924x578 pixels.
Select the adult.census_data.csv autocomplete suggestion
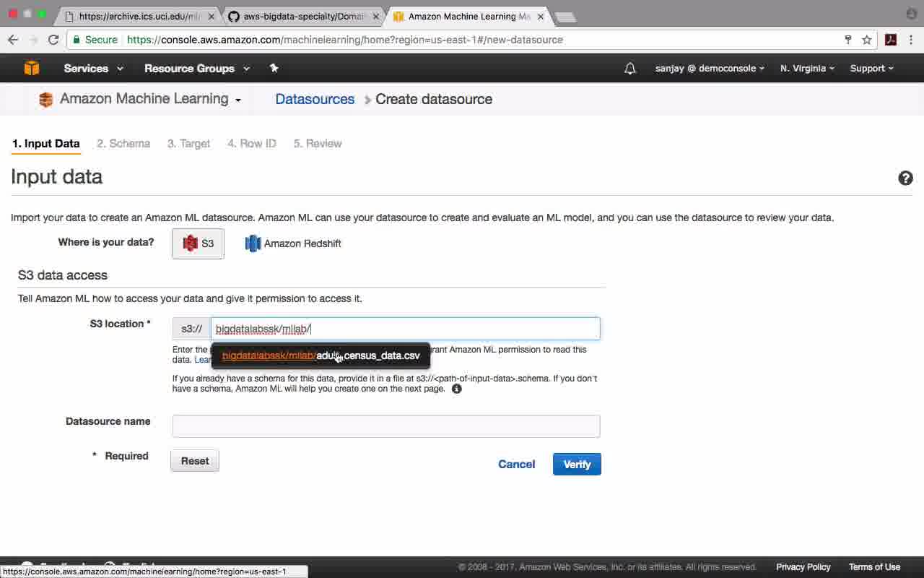click(321, 355)
